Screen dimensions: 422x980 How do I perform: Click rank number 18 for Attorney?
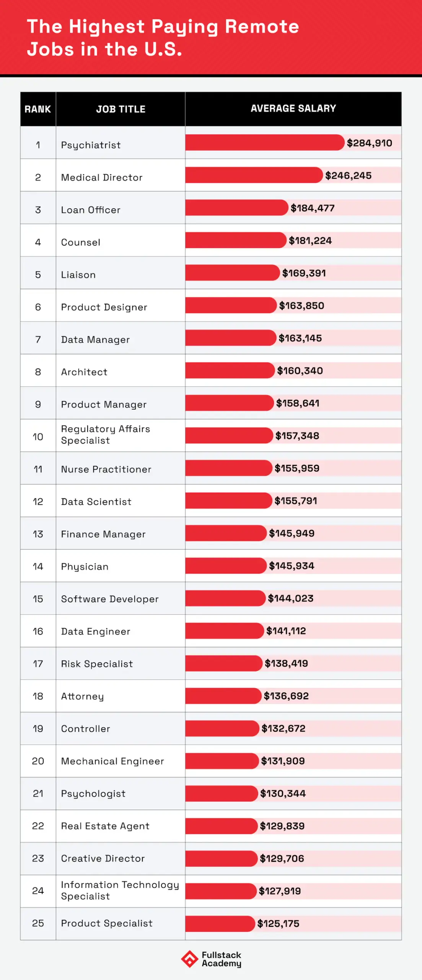pyautogui.click(x=38, y=696)
